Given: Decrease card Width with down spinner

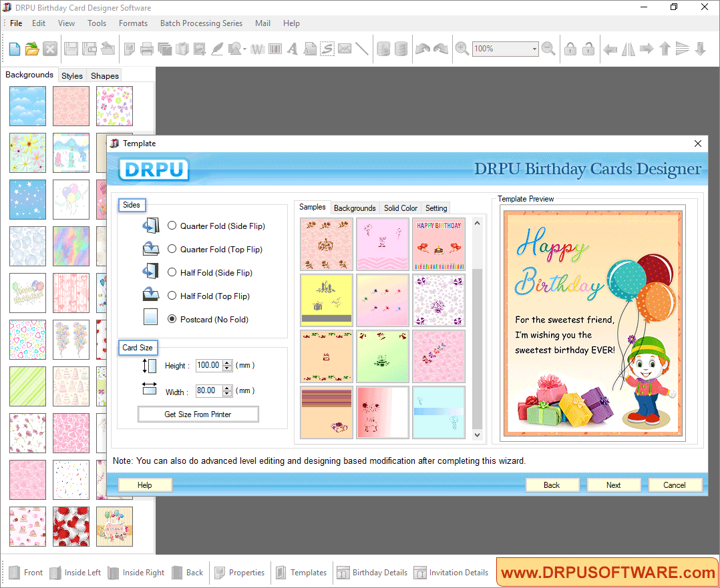Looking at the screenshot, I should (x=227, y=393).
